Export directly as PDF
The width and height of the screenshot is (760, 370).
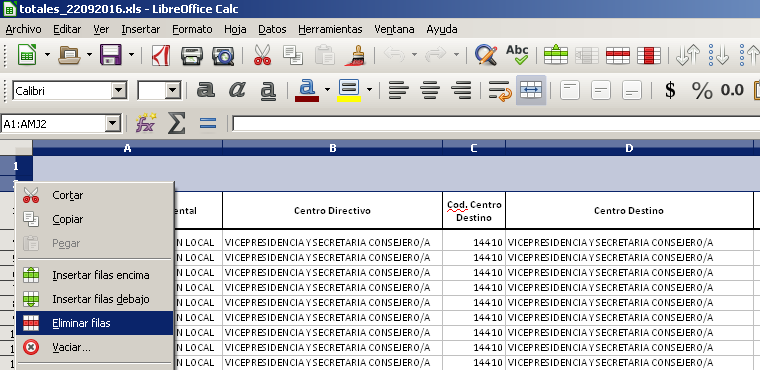pos(160,55)
